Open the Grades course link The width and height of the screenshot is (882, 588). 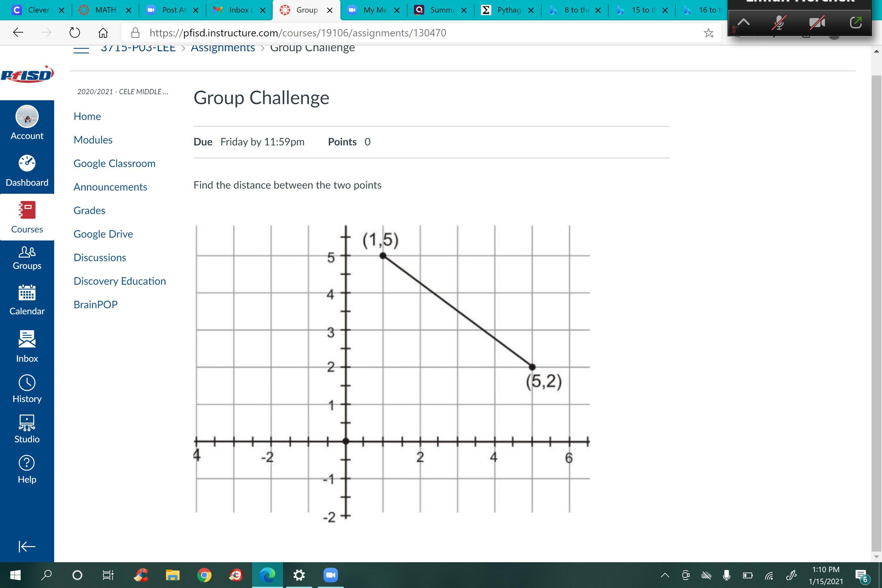tap(89, 211)
